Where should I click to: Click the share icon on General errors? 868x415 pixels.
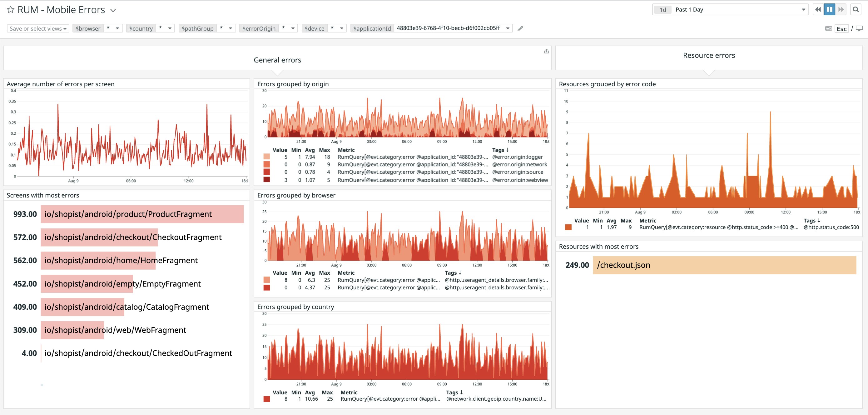point(546,51)
